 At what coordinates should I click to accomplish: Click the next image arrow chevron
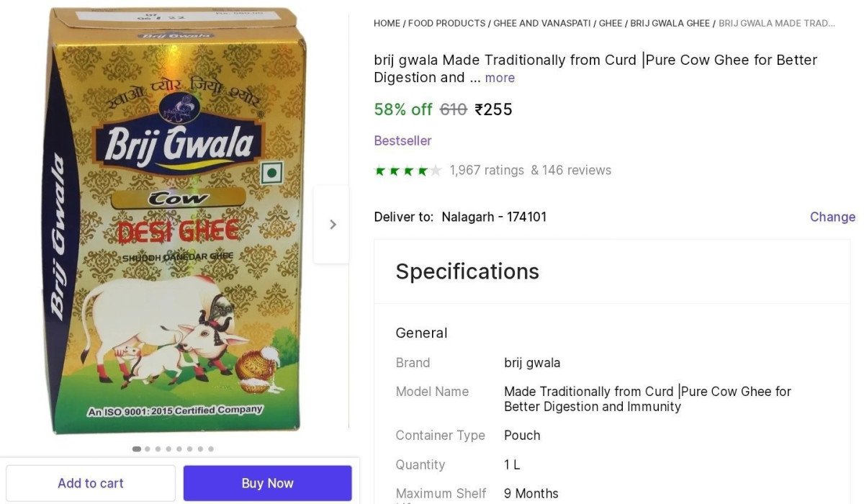click(x=332, y=225)
